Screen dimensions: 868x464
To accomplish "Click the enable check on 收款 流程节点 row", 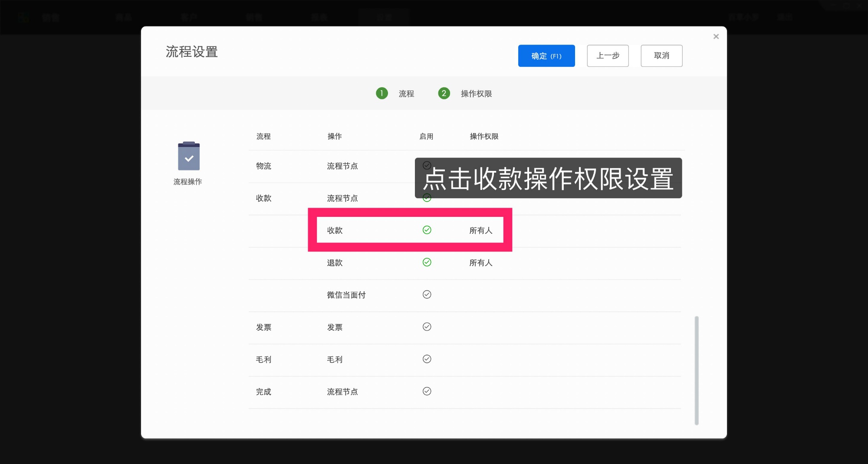I will [427, 198].
